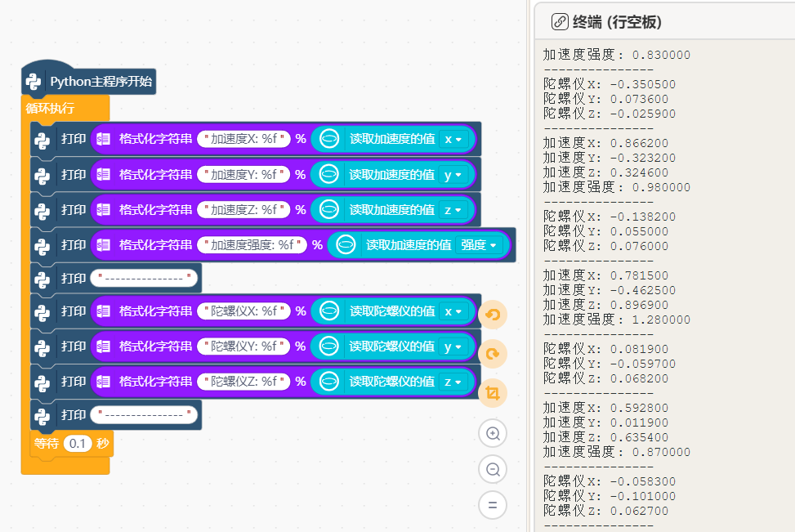Click the last dashed separator string field

pyautogui.click(x=144, y=415)
